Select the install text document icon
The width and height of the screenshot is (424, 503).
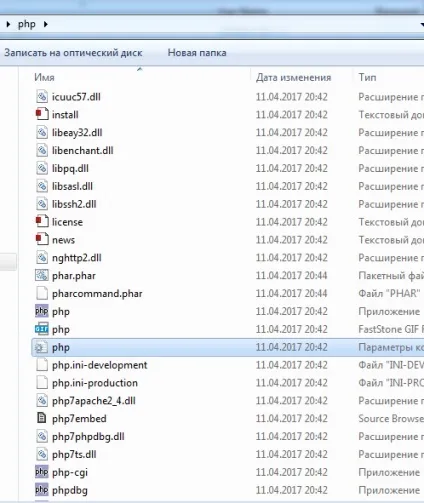(42, 115)
